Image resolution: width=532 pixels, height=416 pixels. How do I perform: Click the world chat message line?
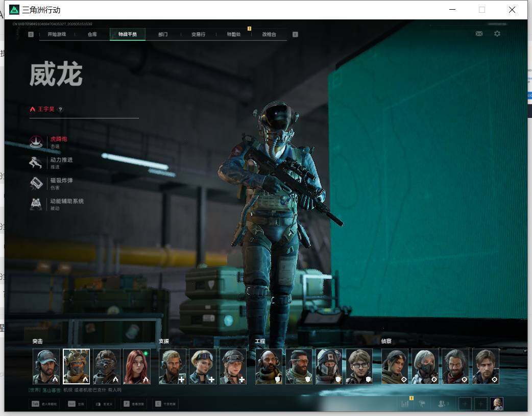pyautogui.click(x=75, y=390)
